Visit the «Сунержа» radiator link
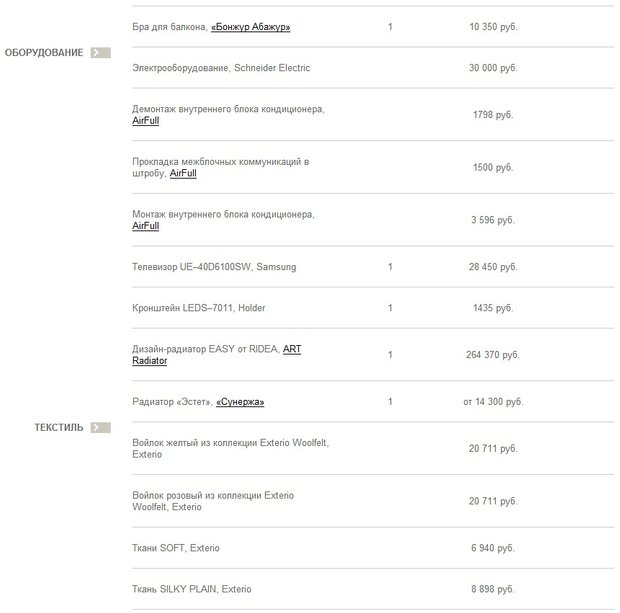 240,402
